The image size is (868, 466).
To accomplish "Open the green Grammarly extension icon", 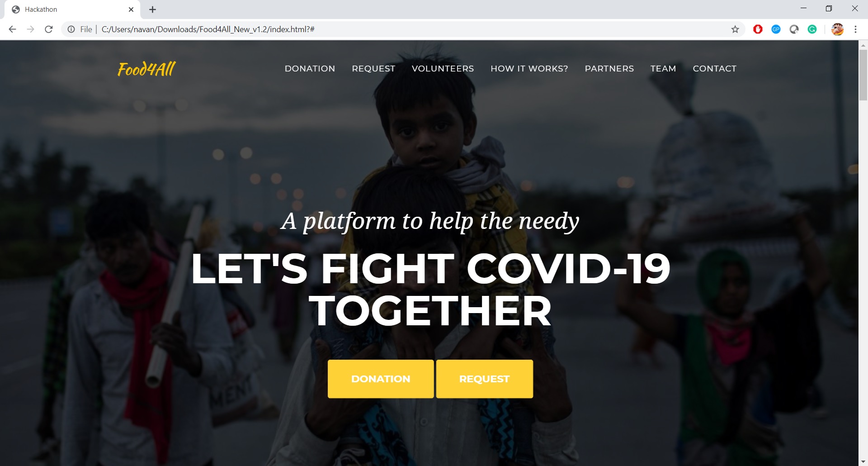I will point(812,29).
